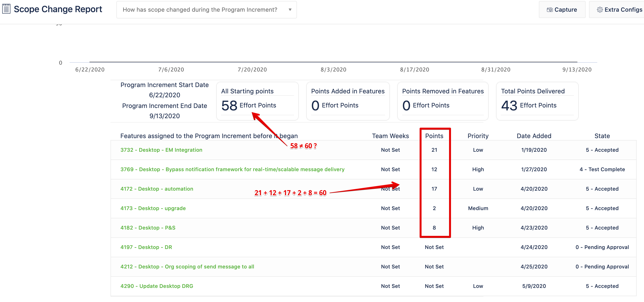Open feature 4182 - Desktop - P&S

pos(148,228)
